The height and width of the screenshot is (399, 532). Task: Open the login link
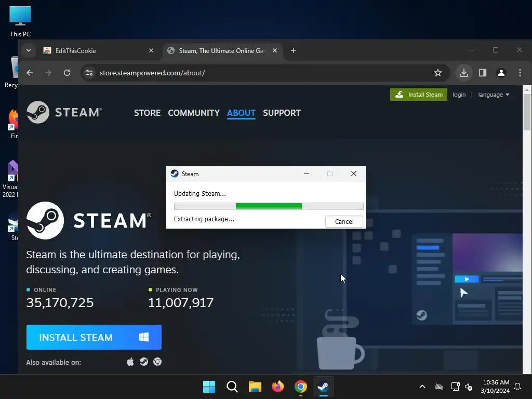tap(459, 95)
